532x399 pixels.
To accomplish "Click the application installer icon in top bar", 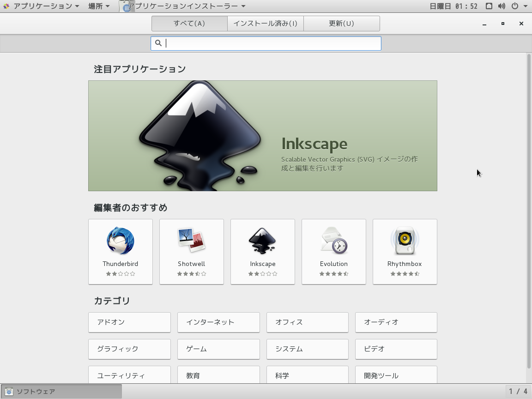I will (x=127, y=6).
